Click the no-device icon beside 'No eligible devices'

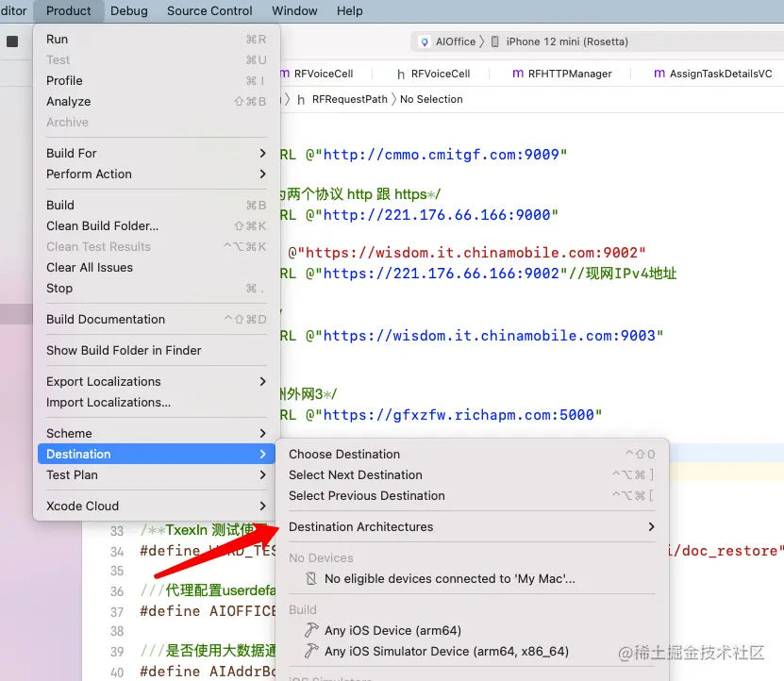[x=311, y=578]
